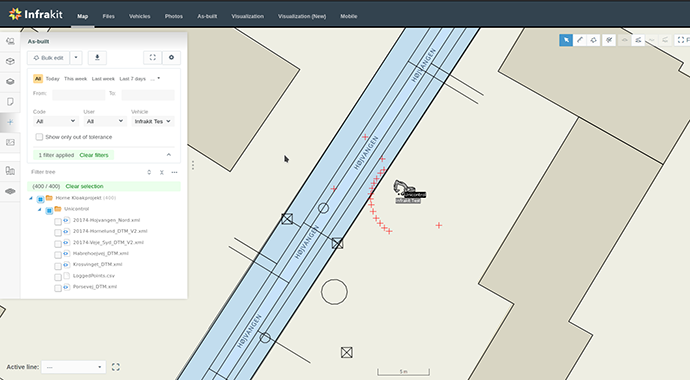This screenshot has width=690, height=380.
Task: Open the first sidebar panel icon
Action: coord(10,41)
